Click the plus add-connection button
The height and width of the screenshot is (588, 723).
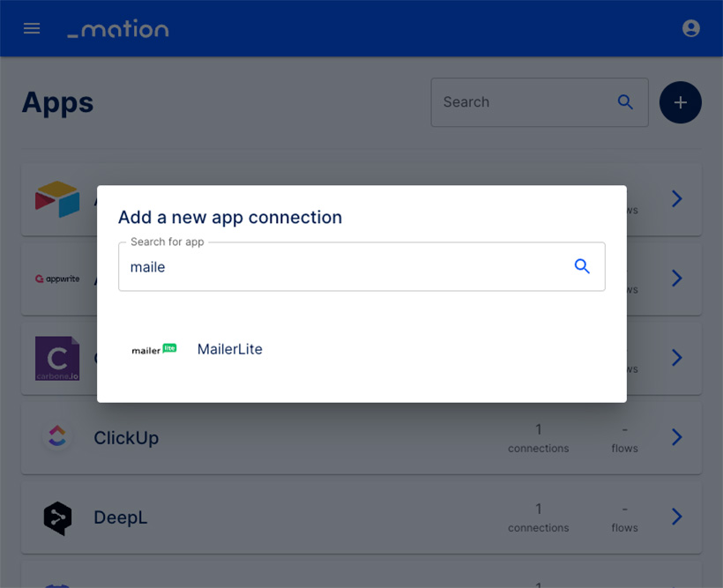pos(680,102)
